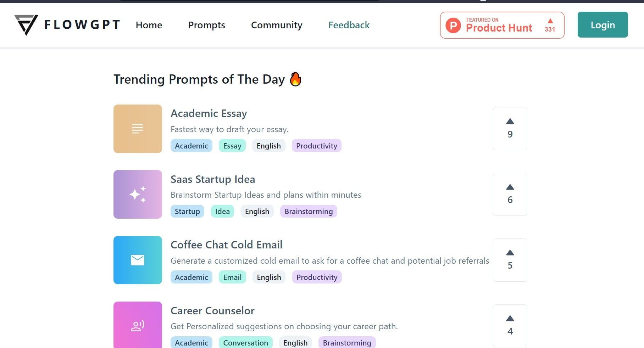644x348 pixels.
Task: Upvote Coffee Chat Cold Email prompt
Action: [x=510, y=260]
